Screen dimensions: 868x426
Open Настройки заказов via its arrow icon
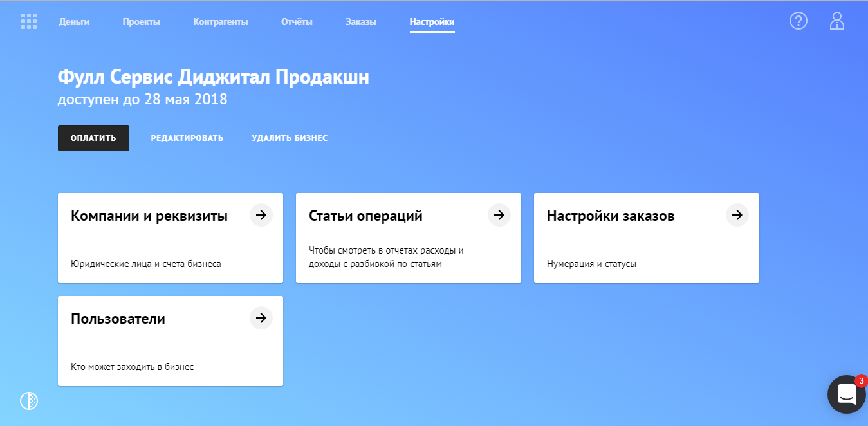(737, 215)
